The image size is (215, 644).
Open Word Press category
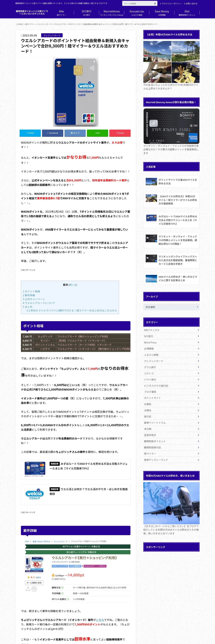pyautogui.click(x=171, y=343)
